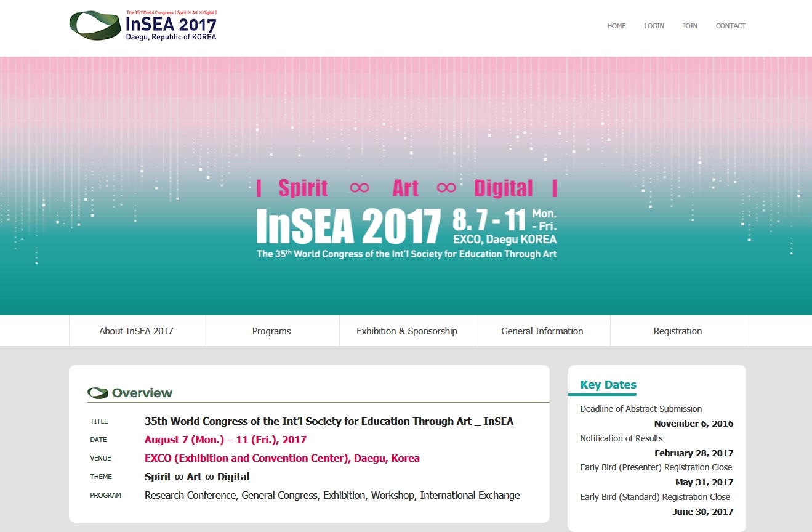Click the VENUE label in Overview

click(101, 458)
